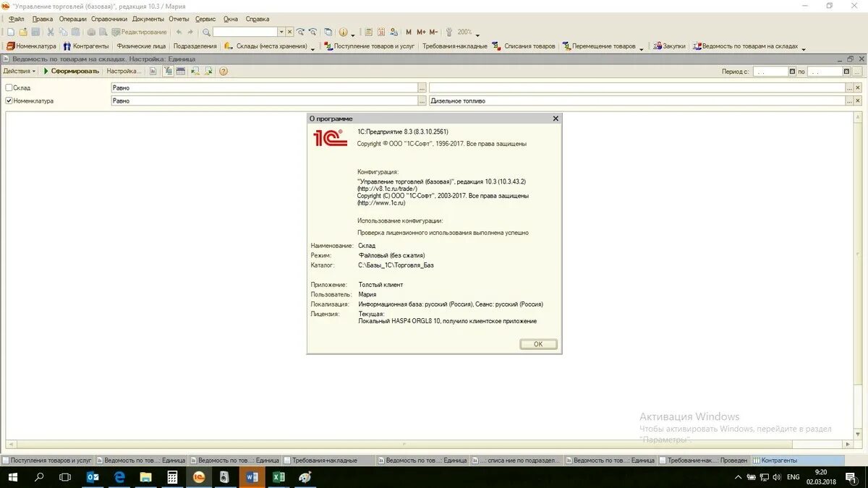Open the Отчеты menu
Viewport: 868px width, 488px height.
click(179, 19)
